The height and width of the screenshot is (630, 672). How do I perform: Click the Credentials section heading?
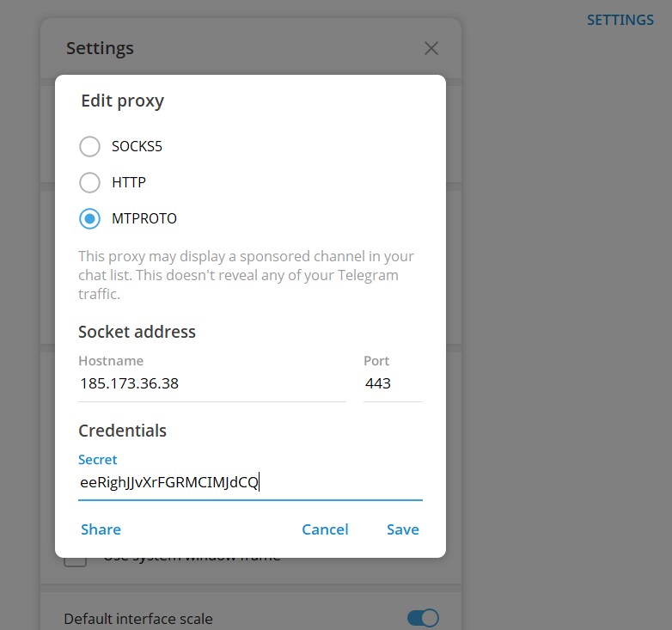[x=122, y=431]
